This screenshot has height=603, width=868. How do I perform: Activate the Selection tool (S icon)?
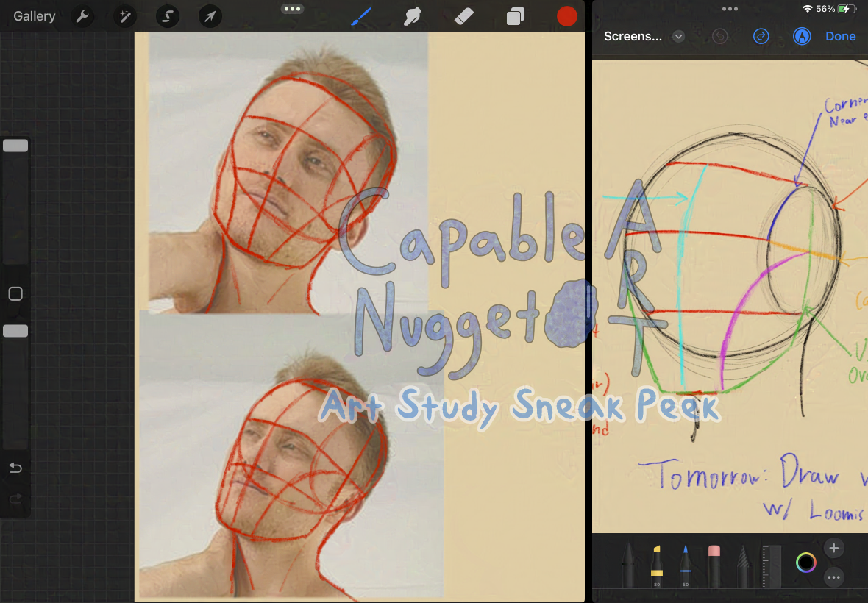point(168,16)
